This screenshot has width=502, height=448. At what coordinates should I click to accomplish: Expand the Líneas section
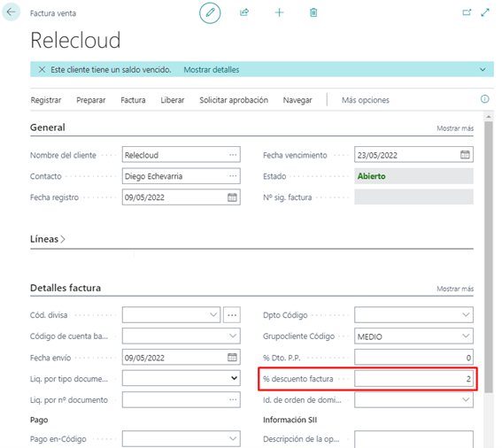(x=48, y=239)
